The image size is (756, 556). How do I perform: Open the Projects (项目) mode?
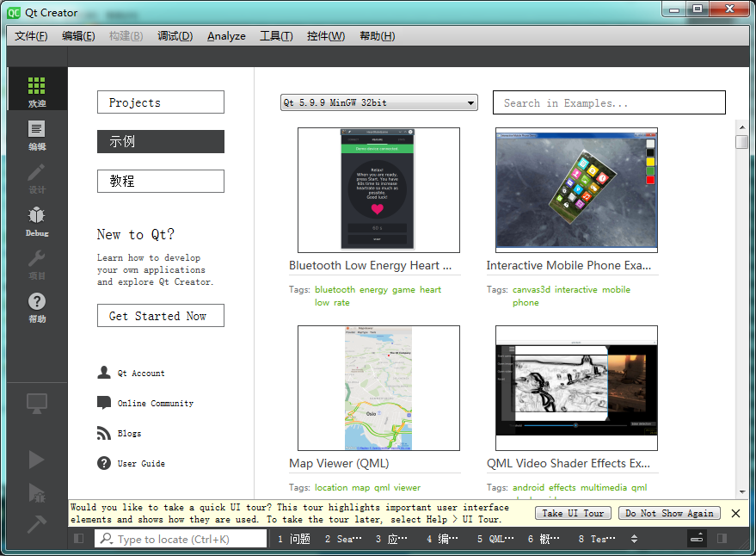click(37, 265)
